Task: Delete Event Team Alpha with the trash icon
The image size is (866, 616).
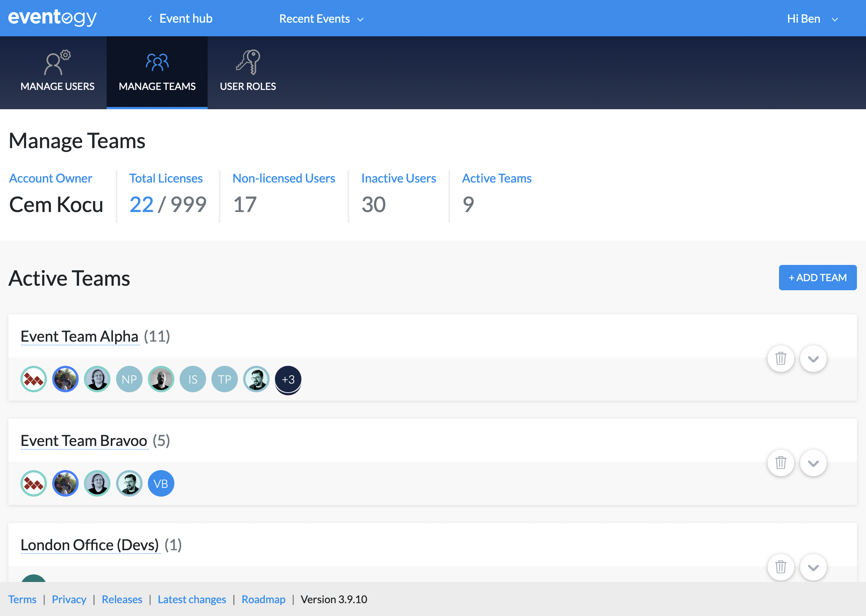Action: click(x=781, y=358)
